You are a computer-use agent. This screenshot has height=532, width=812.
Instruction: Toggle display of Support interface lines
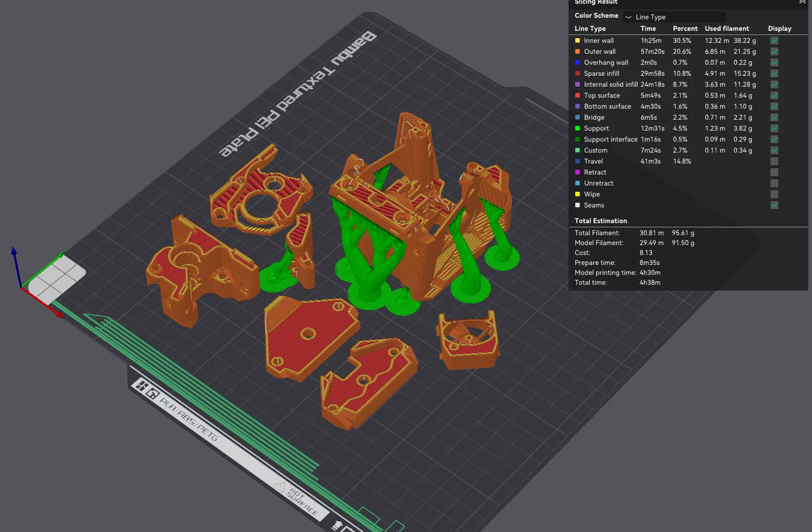(x=774, y=139)
